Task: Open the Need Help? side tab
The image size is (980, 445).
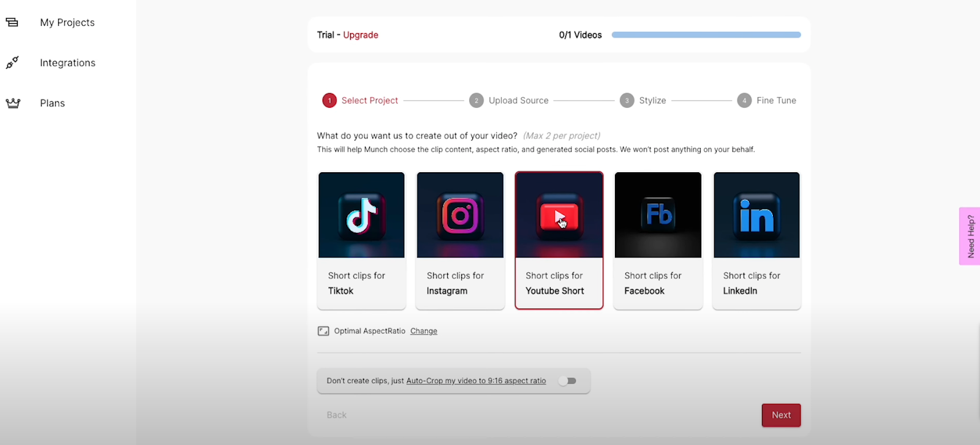Action: (x=970, y=236)
